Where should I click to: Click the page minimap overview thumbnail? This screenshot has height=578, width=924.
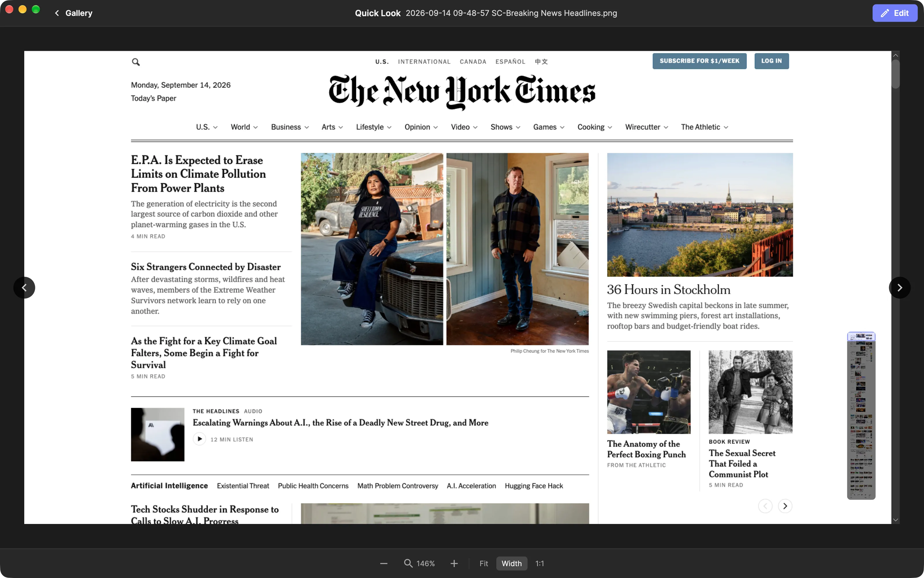tap(861, 416)
